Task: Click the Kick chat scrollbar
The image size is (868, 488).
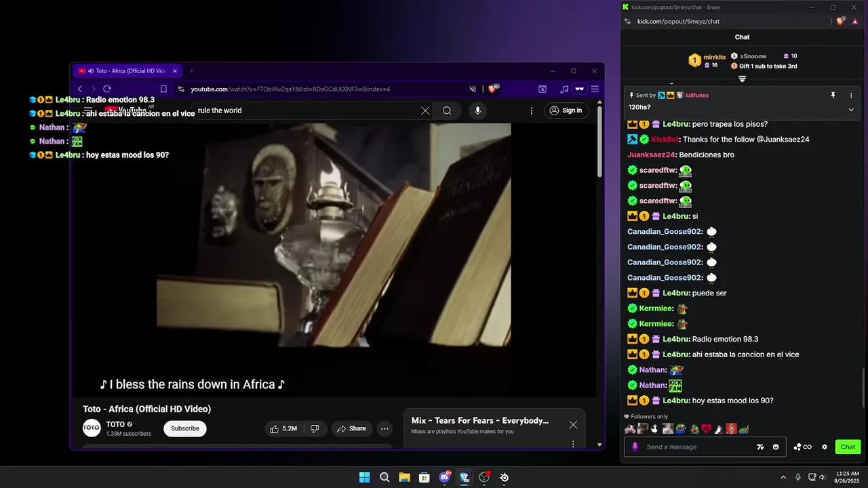Action: point(864,386)
